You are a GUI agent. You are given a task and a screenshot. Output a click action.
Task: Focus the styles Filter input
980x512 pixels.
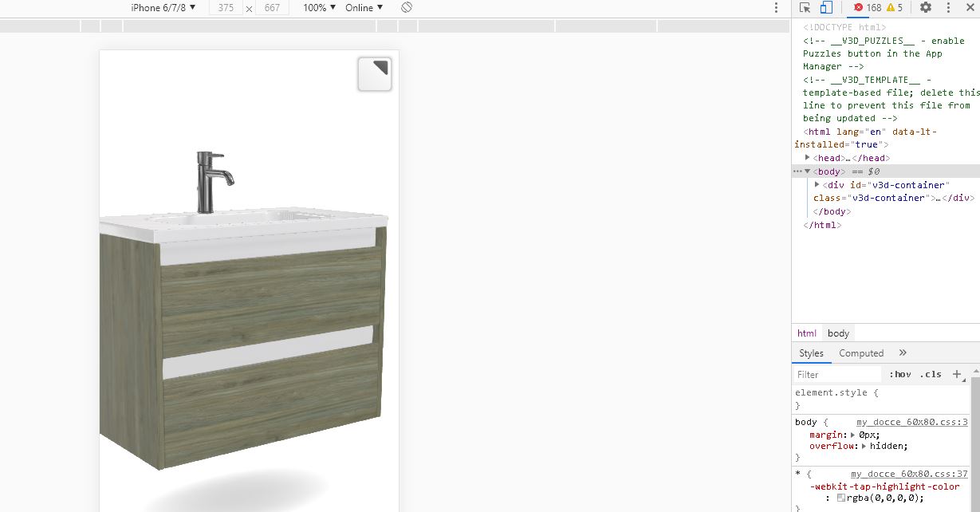pyautogui.click(x=837, y=374)
